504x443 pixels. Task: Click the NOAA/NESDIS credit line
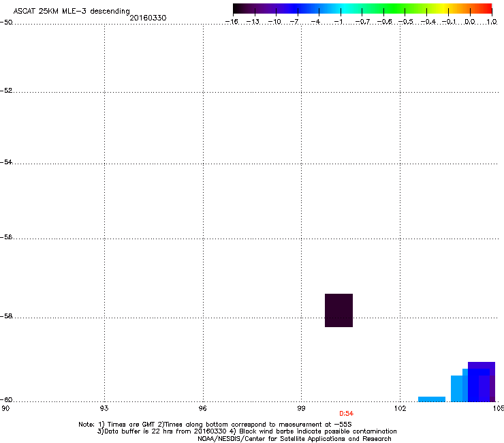(294, 439)
